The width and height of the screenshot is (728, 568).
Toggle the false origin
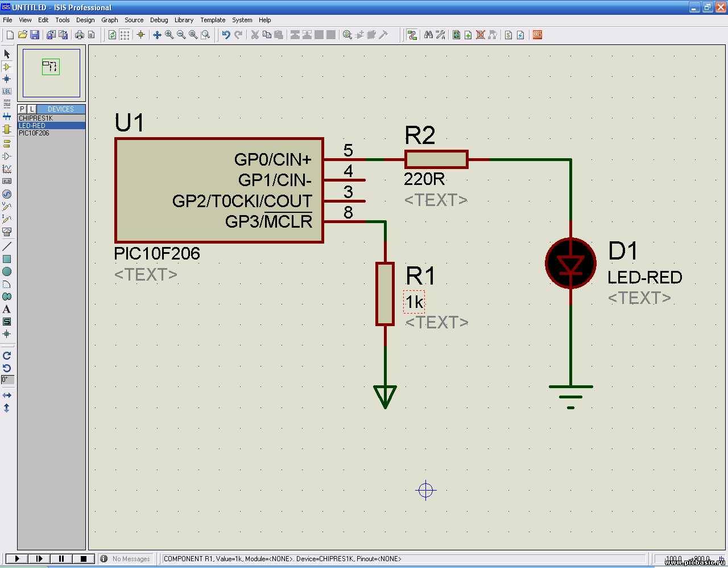pyautogui.click(x=140, y=35)
